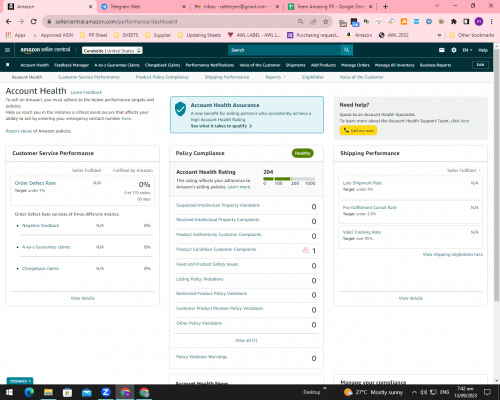Switch to the Telegram Web tab

pyautogui.click(x=144, y=6)
